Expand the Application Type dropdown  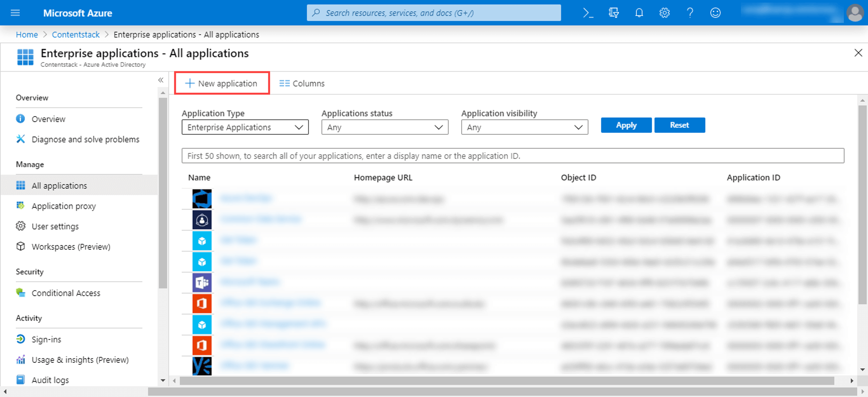tap(245, 127)
